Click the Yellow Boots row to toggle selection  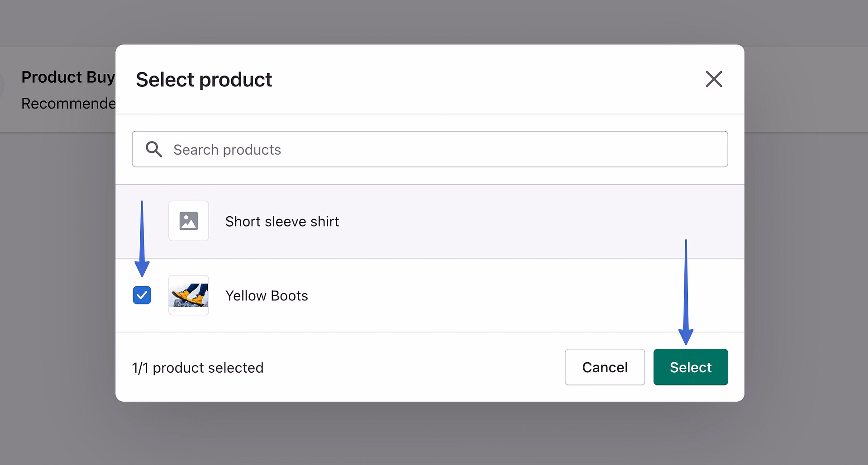pyautogui.click(x=407, y=295)
